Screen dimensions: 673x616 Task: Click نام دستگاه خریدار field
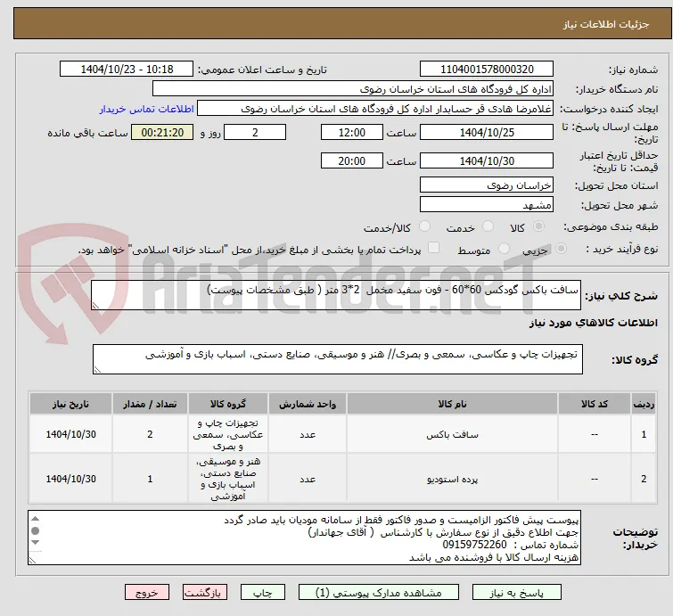point(353,89)
